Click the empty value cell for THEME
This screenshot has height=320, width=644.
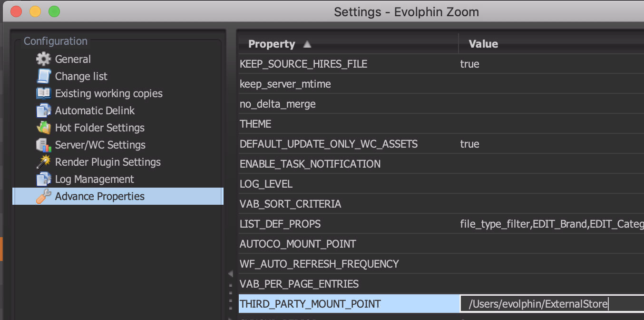pos(552,124)
